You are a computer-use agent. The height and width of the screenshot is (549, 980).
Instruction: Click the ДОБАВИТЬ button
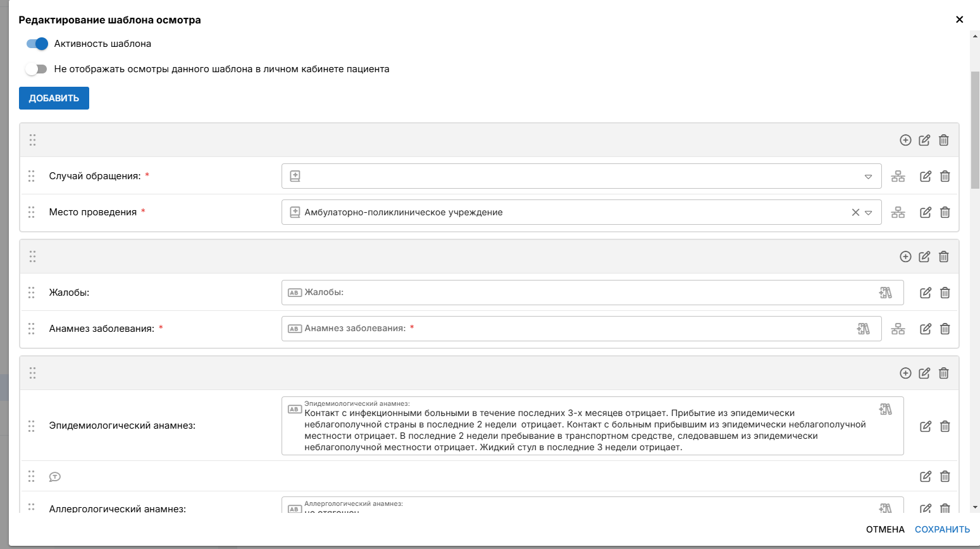coord(54,98)
